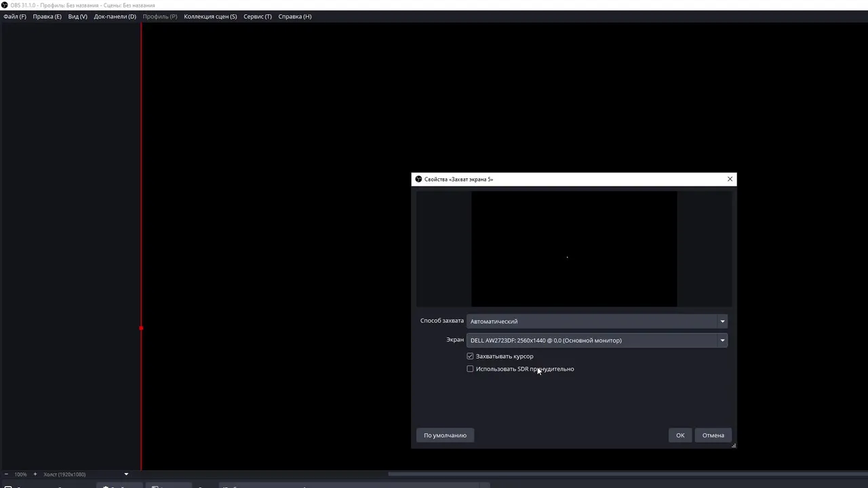Click the 100% zoom level text
868x488 pixels.
point(20,474)
